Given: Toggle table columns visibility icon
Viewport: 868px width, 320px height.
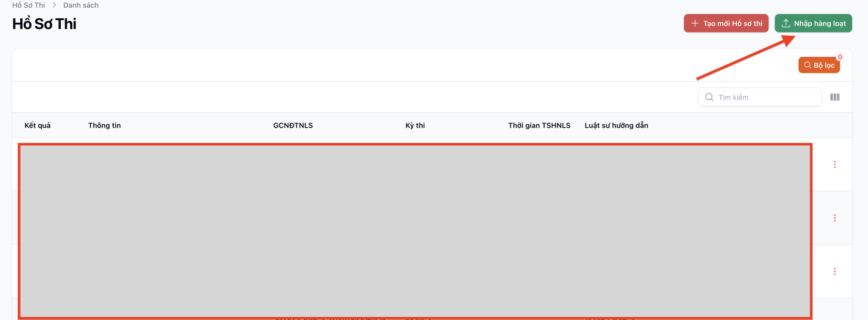Looking at the screenshot, I should (834, 97).
